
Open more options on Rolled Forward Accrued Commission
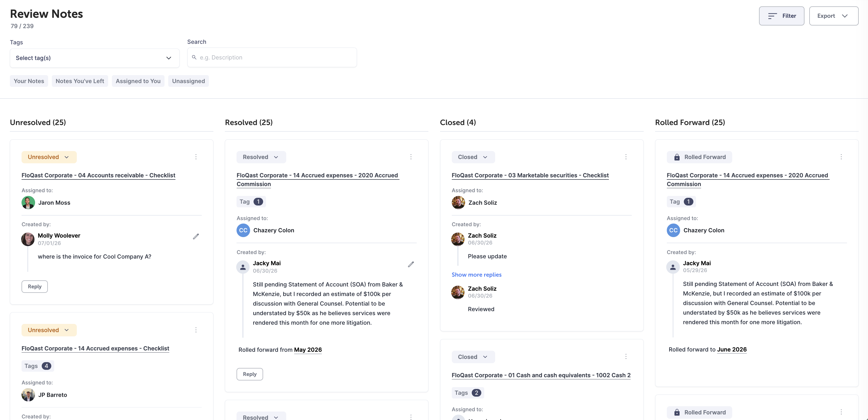pos(841,157)
